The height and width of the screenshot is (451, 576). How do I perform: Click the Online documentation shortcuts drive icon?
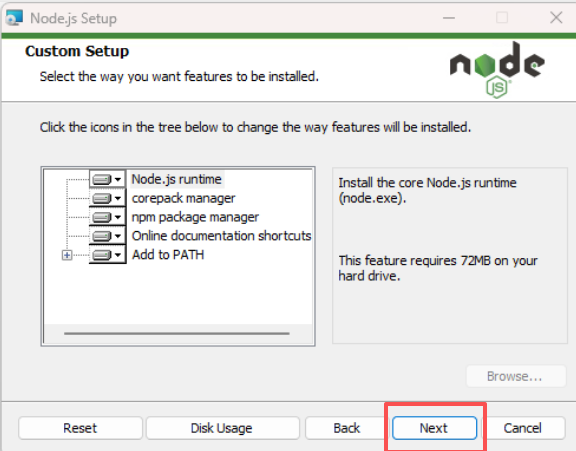pyautogui.click(x=101, y=236)
